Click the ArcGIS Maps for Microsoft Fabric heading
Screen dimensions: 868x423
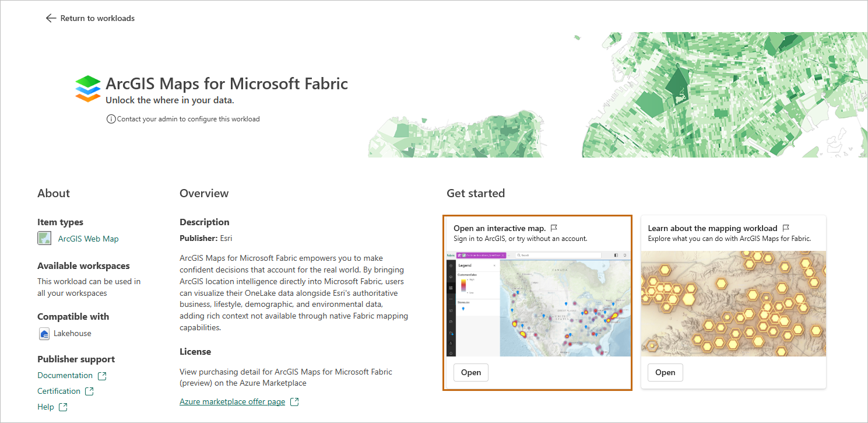coord(227,83)
